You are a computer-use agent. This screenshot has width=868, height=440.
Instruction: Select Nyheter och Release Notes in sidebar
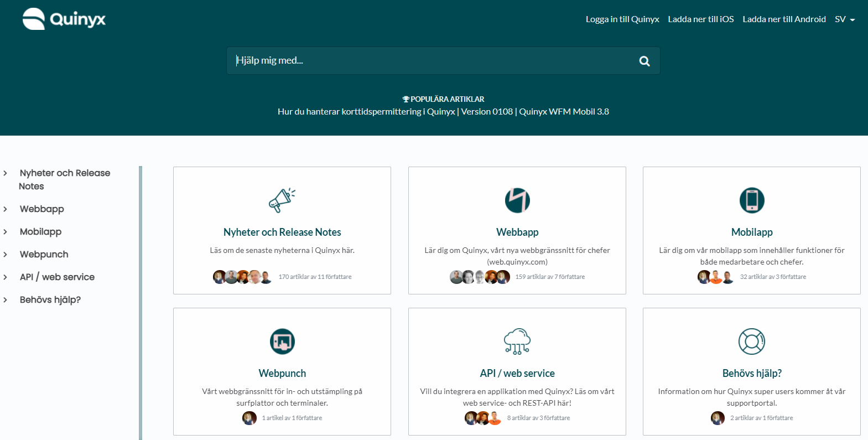point(64,179)
